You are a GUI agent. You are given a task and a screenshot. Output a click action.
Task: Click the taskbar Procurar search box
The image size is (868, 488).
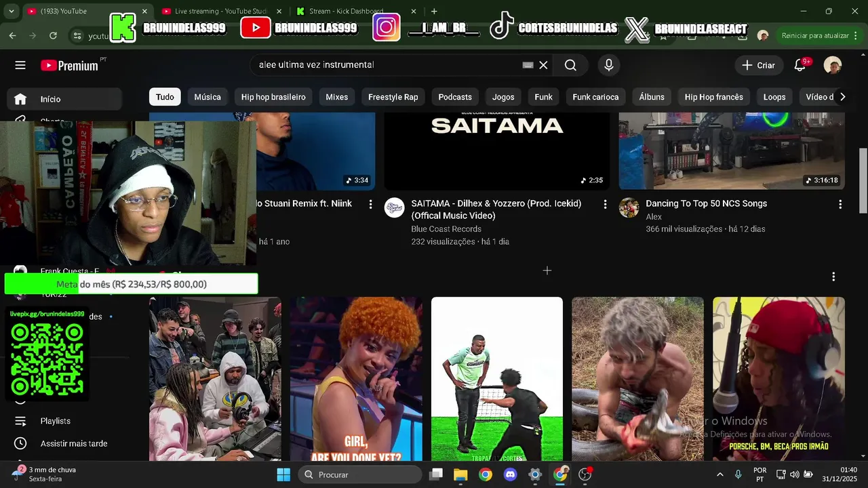click(360, 474)
